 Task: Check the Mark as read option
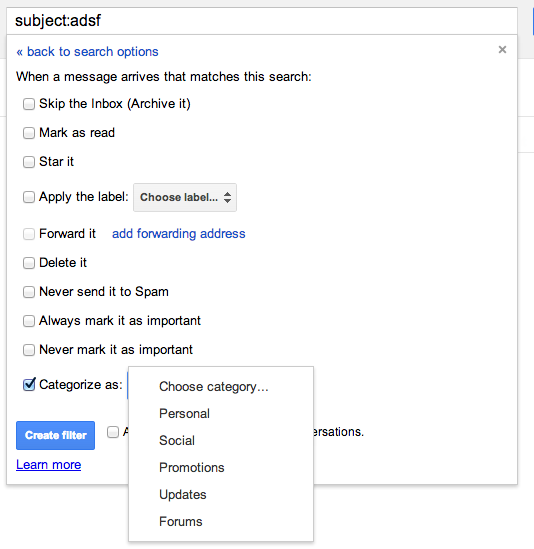coord(29,133)
